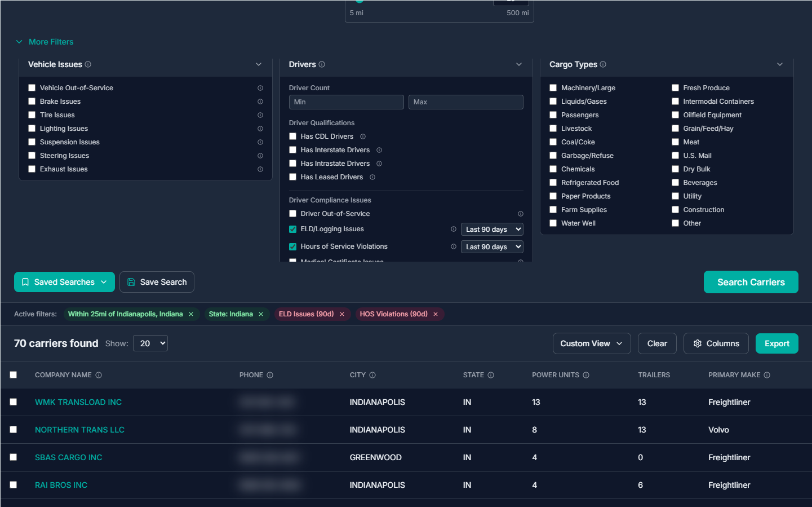Click info icon next to Vehicle Issues heading

pos(88,65)
